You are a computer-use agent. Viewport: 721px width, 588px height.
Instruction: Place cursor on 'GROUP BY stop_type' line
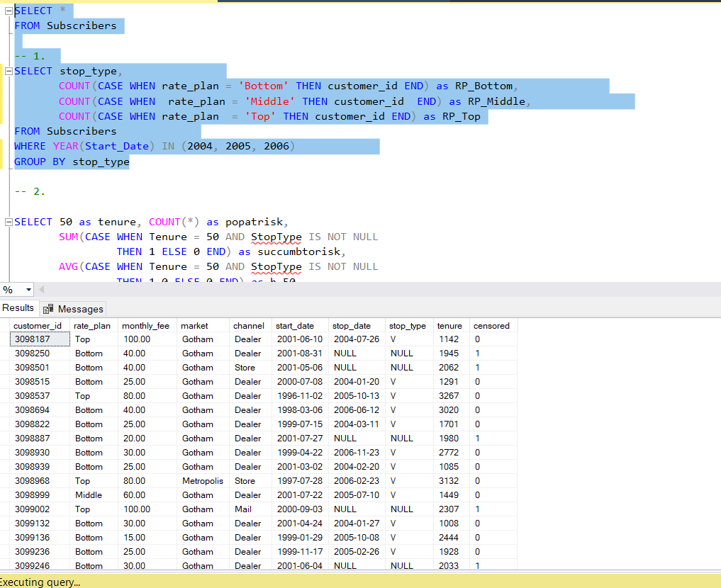click(x=72, y=162)
